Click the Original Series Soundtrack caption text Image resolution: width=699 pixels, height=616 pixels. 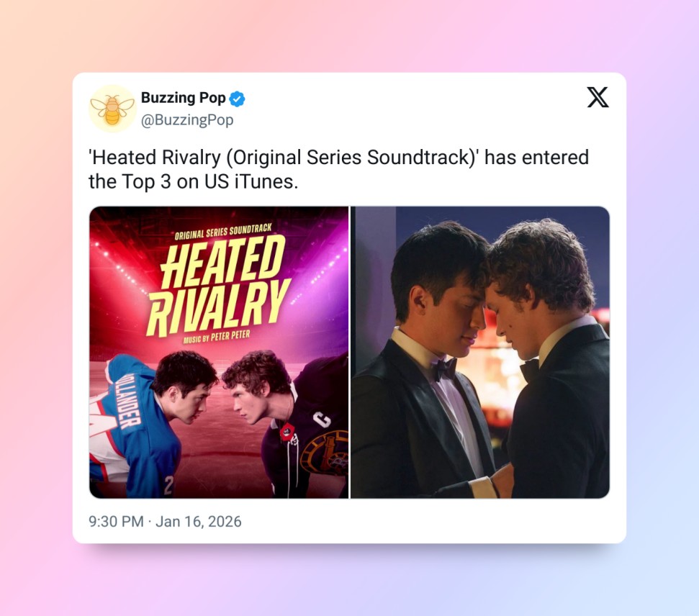tap(223, 232)
